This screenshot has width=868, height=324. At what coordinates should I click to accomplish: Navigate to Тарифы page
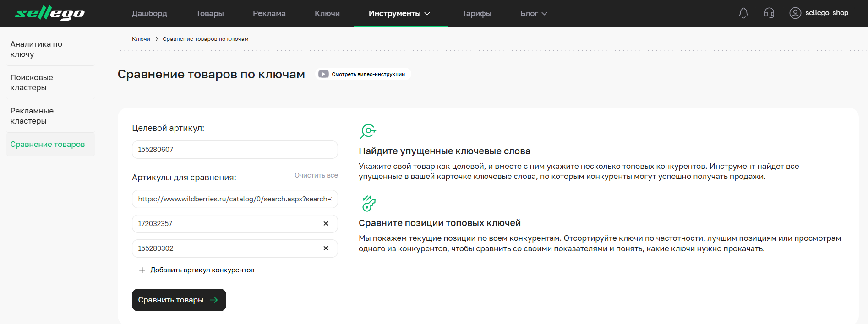pyautogui.click(x=476, y=14)
